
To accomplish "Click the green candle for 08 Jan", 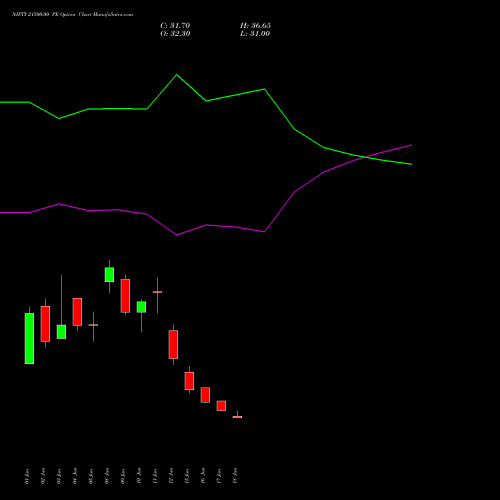I will point(109,274).
